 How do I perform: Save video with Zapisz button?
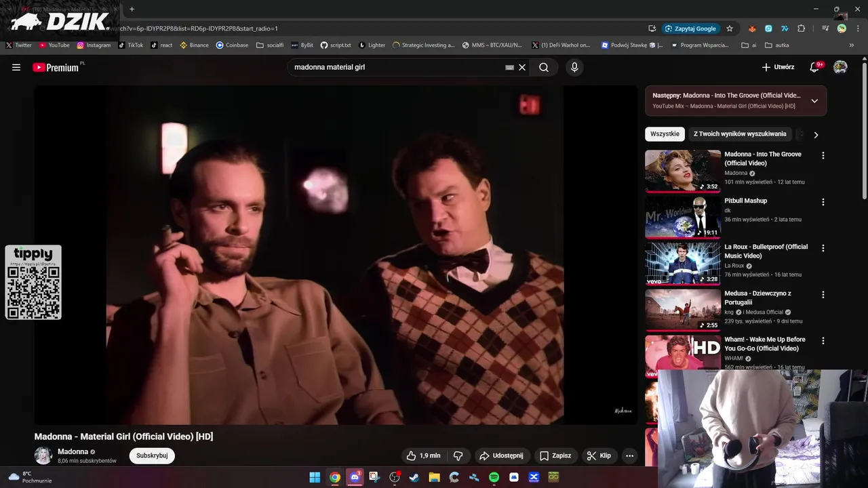(555, 455)
